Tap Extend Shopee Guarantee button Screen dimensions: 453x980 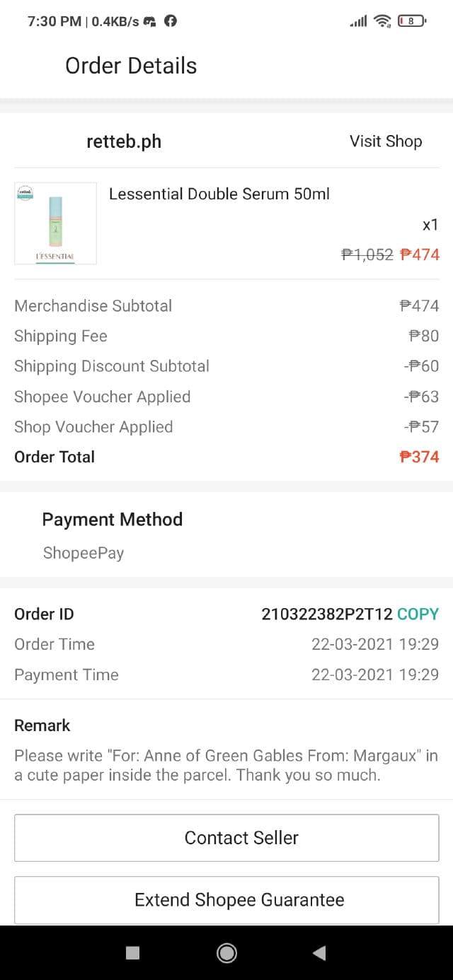(x=226, y=899)
